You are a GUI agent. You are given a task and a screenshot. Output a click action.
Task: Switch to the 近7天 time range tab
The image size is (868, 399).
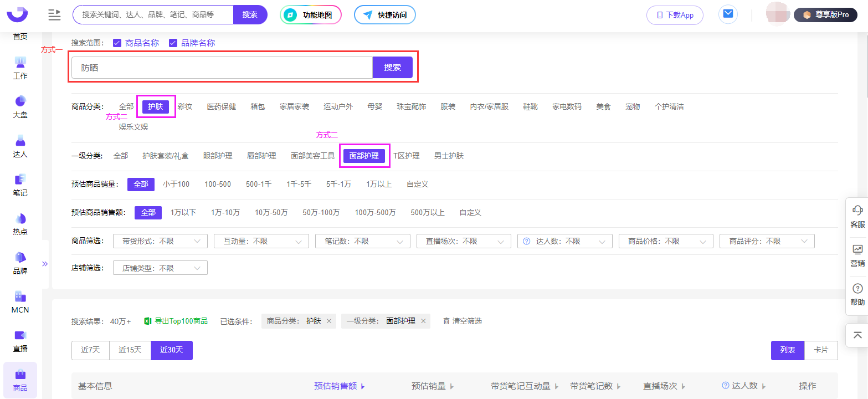click(90, 350)
